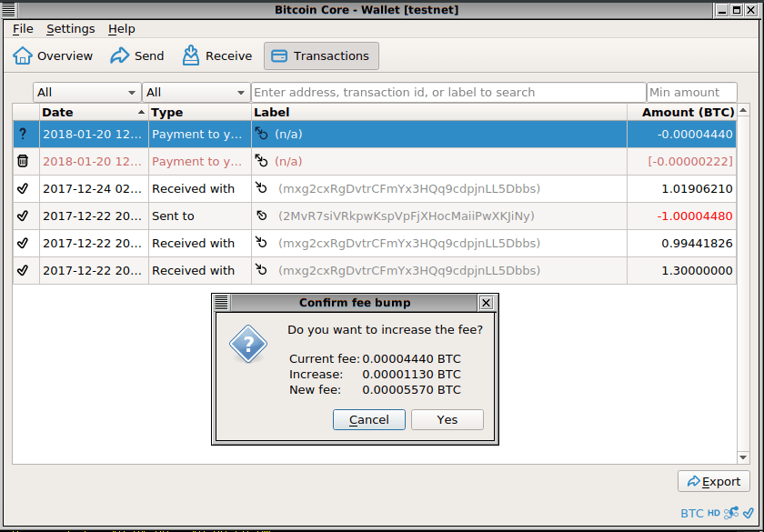Click the payment-to-self icon in the selected row
This screenshot has height=532, width=764.
[262, 134]
